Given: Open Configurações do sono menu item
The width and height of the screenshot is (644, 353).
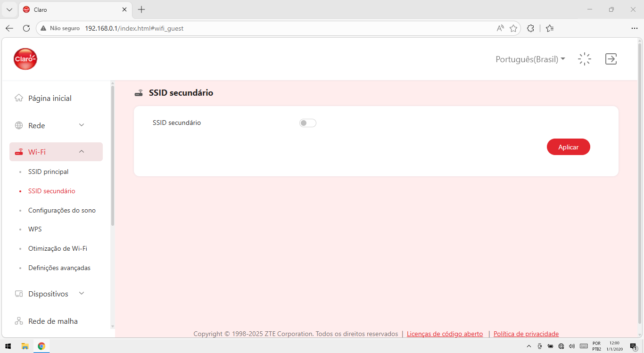Looking at the screenshot, I should (62, 210).
